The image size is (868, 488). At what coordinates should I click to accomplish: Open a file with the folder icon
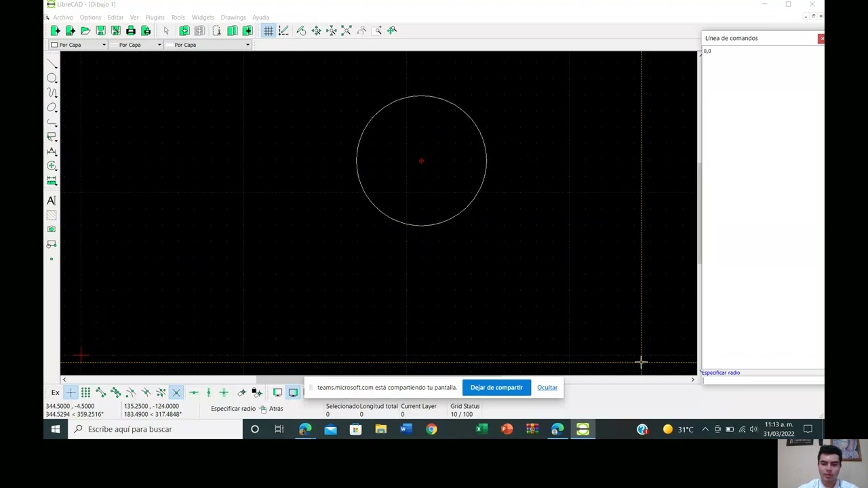85,30
